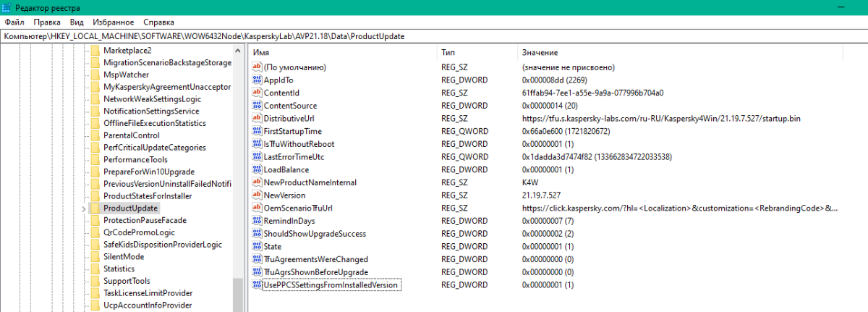The width and height of the screenshot is (868, 312).
Task: Click string icon of ContentId value
Action: point(257,93)
